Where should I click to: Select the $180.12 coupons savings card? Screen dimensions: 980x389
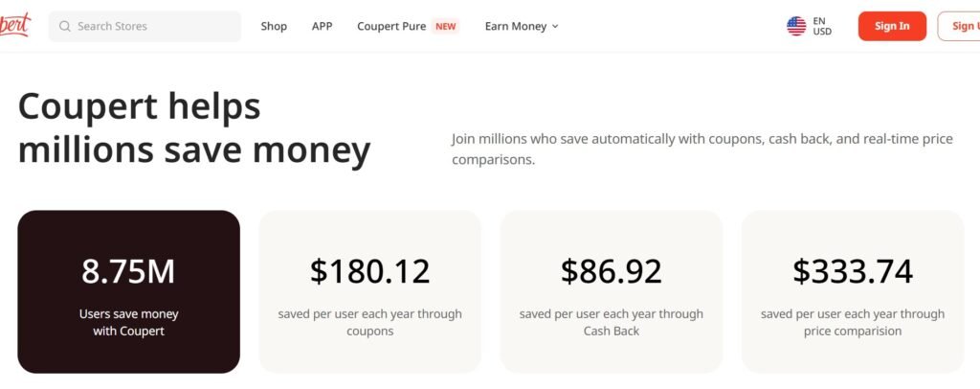370,291
